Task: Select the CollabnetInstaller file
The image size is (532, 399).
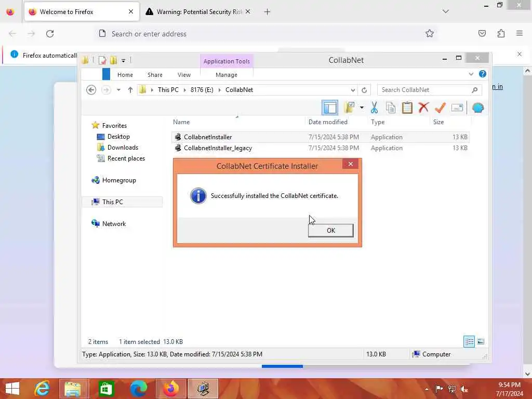Action: coord(321,137)
